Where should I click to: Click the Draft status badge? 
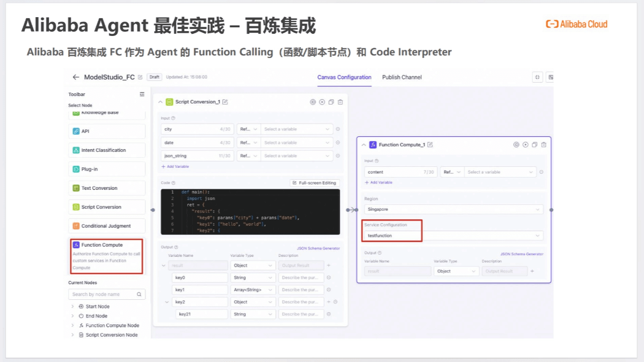(x=155, y=77)
